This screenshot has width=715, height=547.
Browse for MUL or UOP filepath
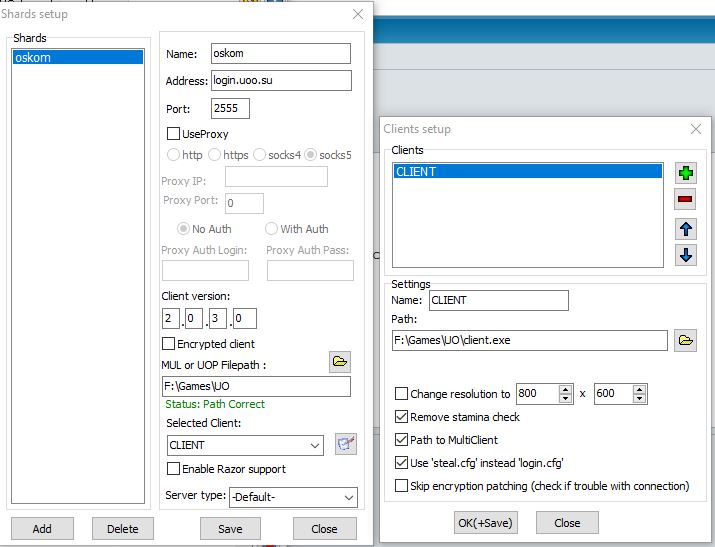coord(340,362)
